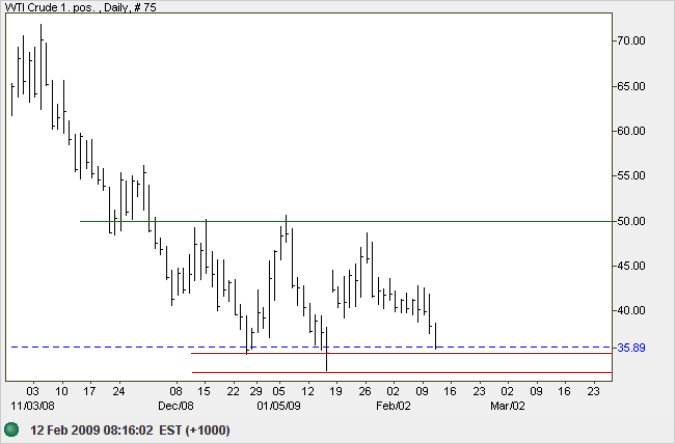Select the green horizontal resistance line at 50

coord(346,221)
